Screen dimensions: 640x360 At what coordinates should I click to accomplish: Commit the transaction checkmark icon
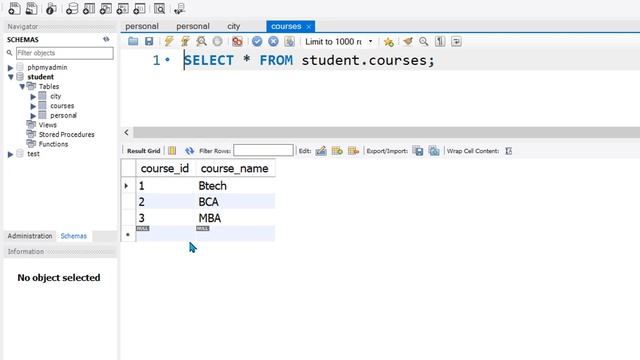click(x=257, y=41)
